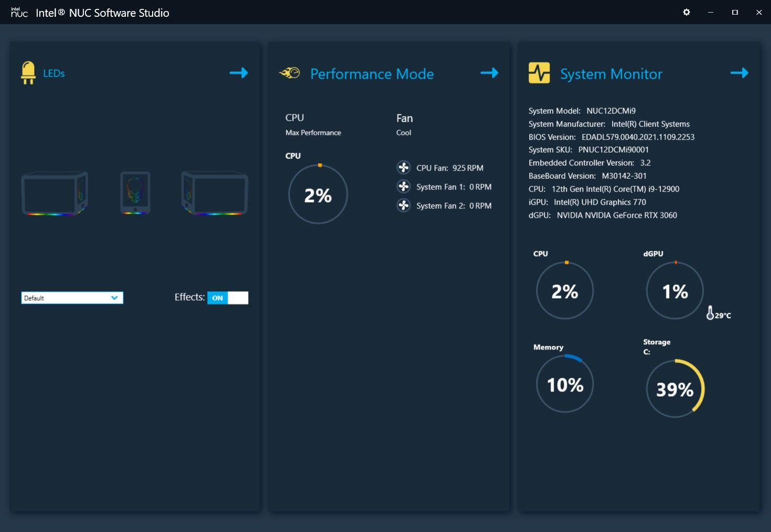The height and width of the screenshot is (532, 771).
Task: Click the Embedded Controller Version 3.2 line
Action: coord(590,163)
